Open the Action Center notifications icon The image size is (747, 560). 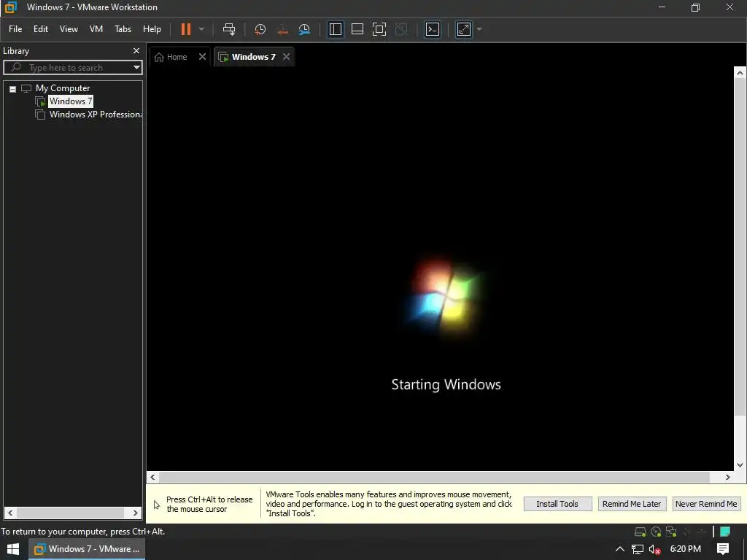click(x=723, y=549)
